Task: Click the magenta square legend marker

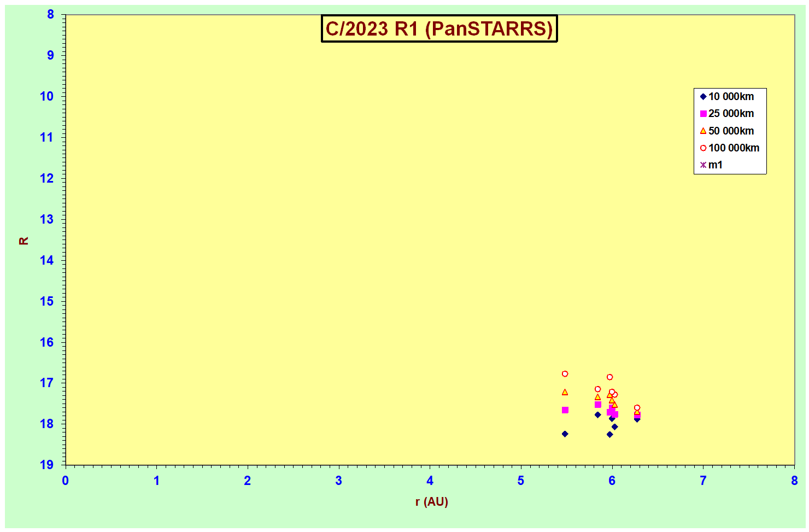Action: click(704, 114)
